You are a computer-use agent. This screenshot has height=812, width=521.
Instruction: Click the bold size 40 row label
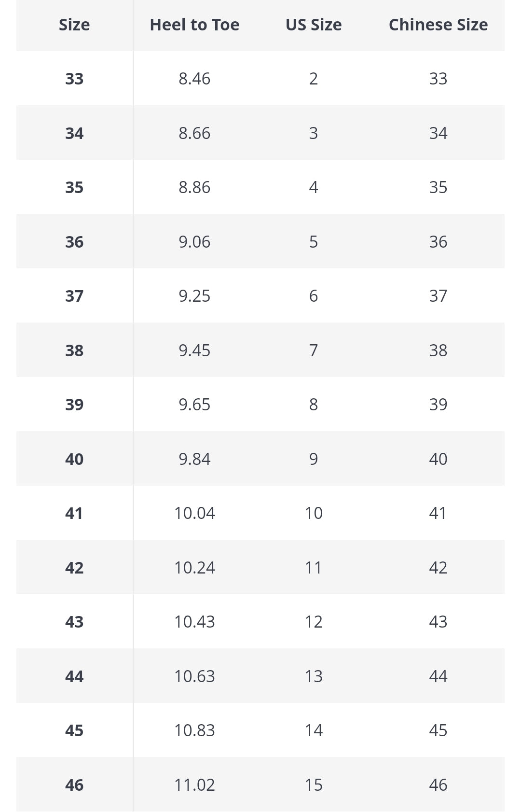(x=74, y=459)
